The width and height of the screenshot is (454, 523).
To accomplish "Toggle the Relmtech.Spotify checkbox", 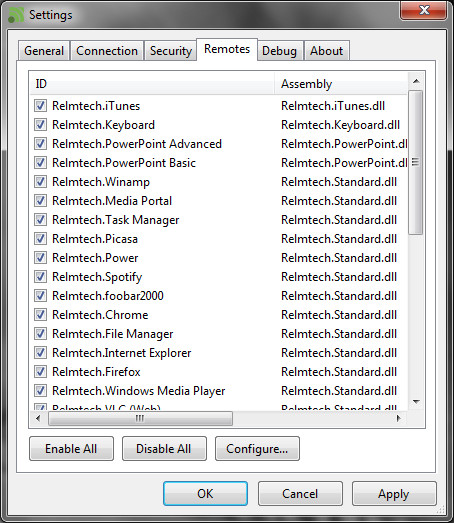I will (x=40, y=277).
